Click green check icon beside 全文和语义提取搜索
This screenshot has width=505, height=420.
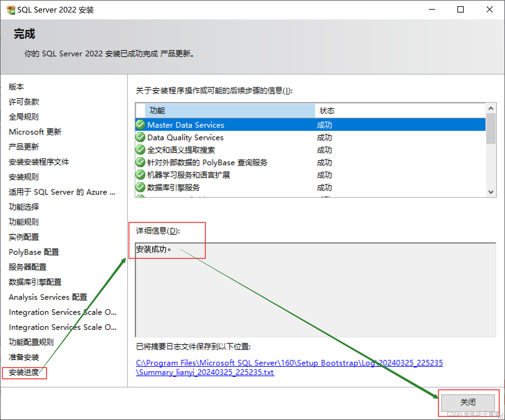(x=140, y=150)
